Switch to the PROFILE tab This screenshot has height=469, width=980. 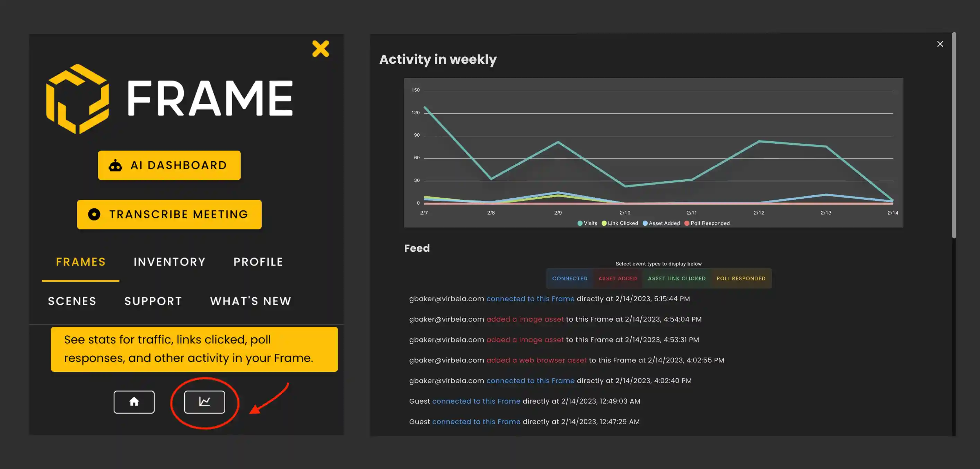[258, 262]
